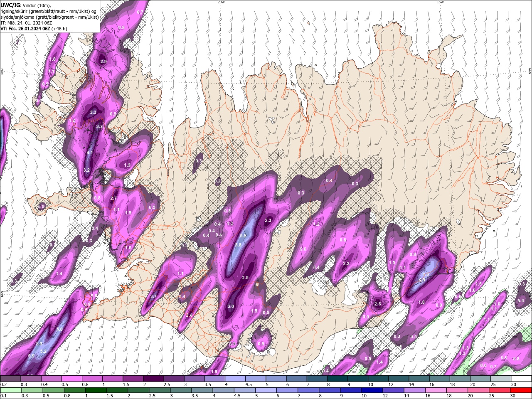Viewport: 532px width, 399px height.
Task: Click the 1.2 precipitation value on the map
Action: point(316,224)
